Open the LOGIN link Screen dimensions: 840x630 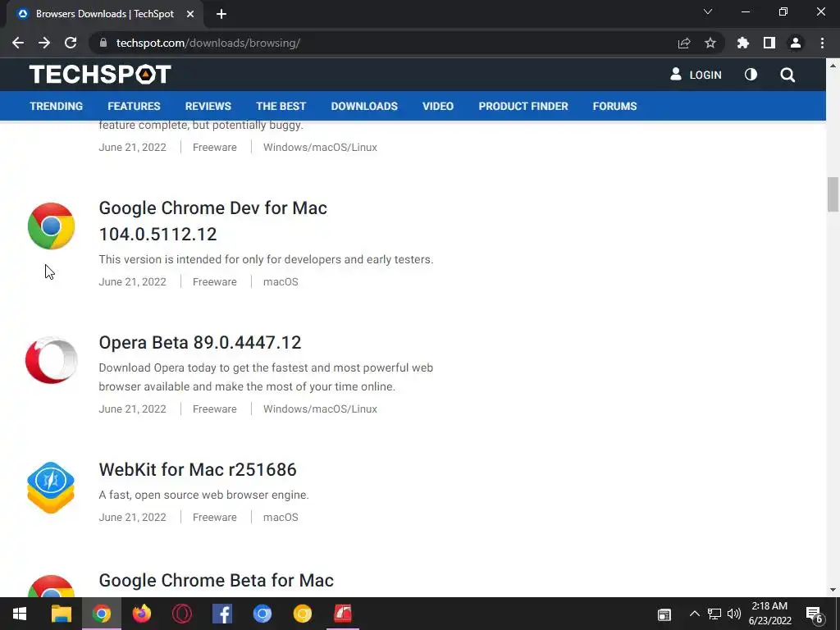pos(696,75)
